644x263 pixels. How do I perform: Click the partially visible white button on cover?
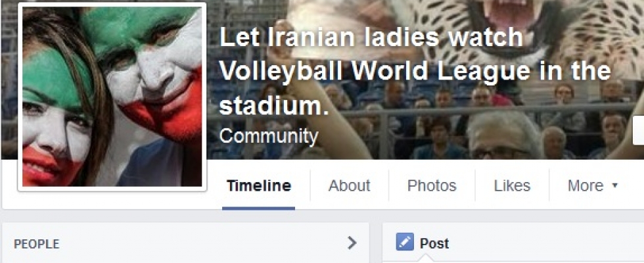pyautogui.click(x=638, y=131)
